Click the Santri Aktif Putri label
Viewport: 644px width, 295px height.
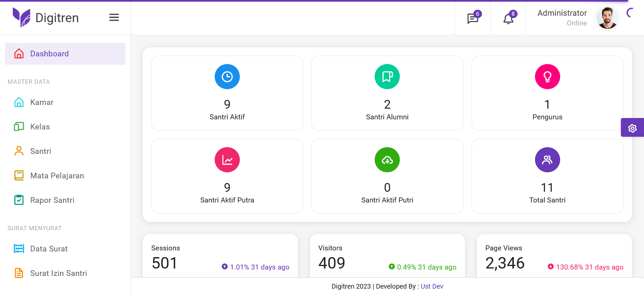click(387, 200)
